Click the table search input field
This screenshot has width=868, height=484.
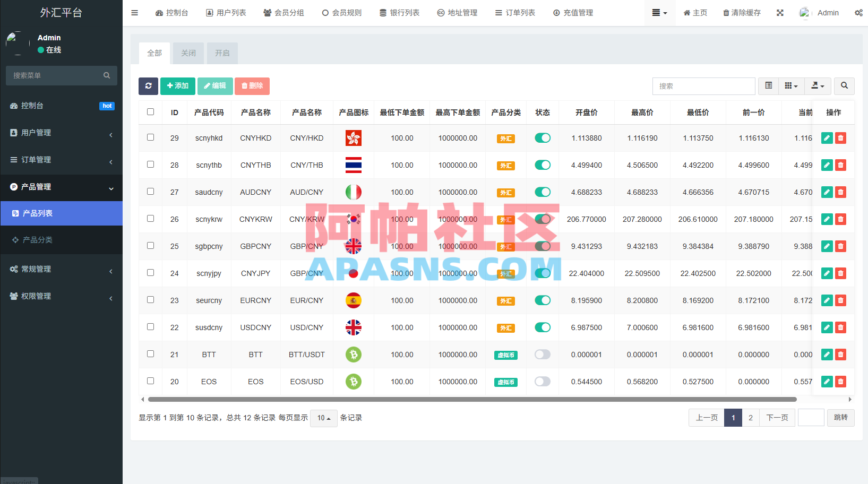pos(704,86)
